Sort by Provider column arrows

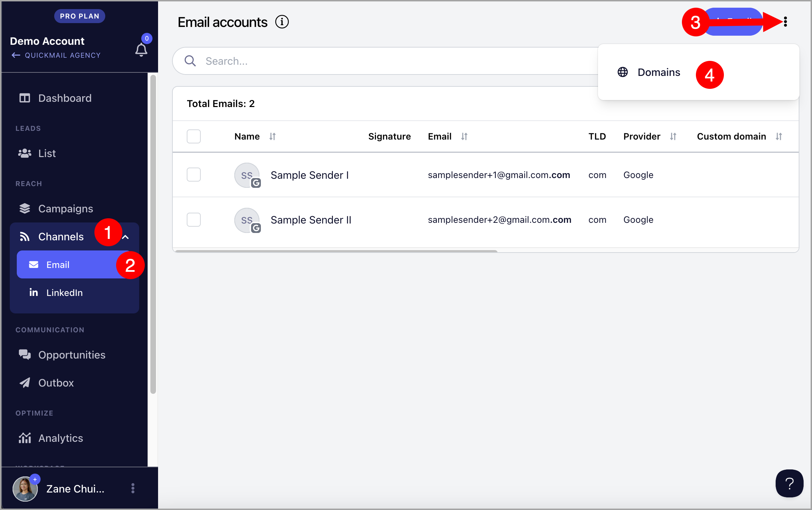pyautogui.click(x=673, y=136)
